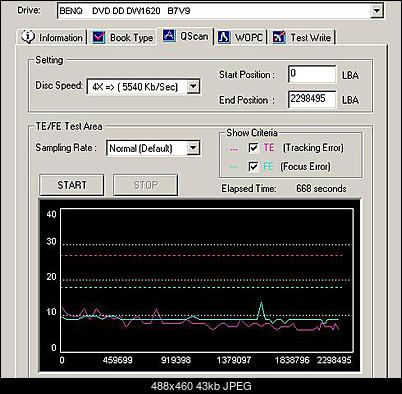Screen dimensions: 402x394
Task: Click the '(Tracking Error)' label text
Action: 313,148
